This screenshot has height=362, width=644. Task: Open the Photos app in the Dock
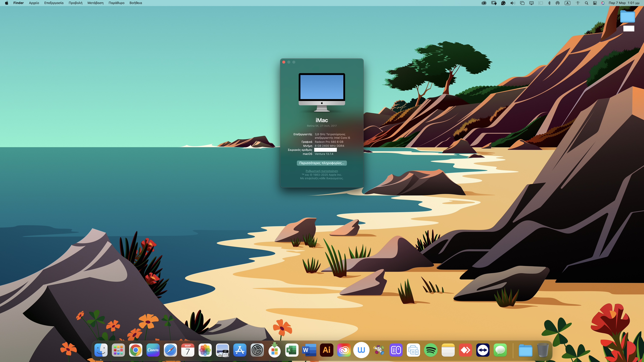(x=205, y=350)
